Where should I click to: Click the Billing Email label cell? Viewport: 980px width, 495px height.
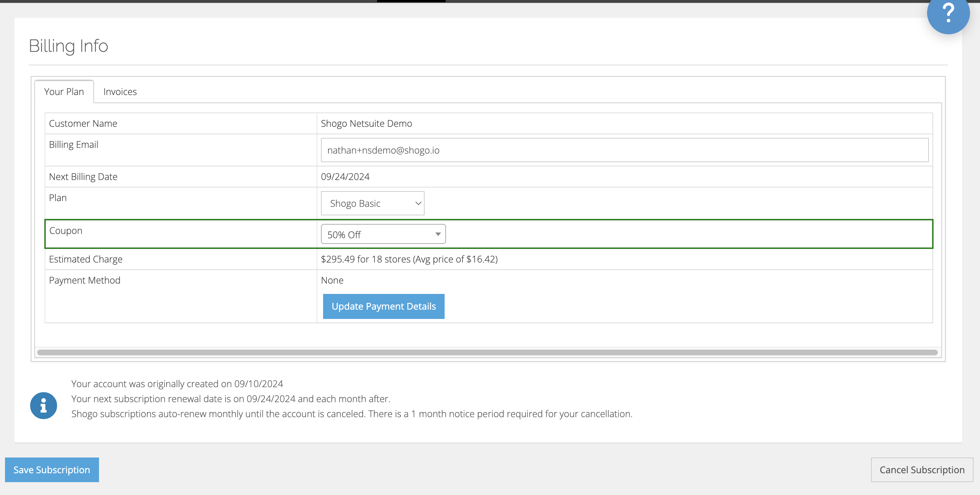pyautogui.click(x=181, y=150)
